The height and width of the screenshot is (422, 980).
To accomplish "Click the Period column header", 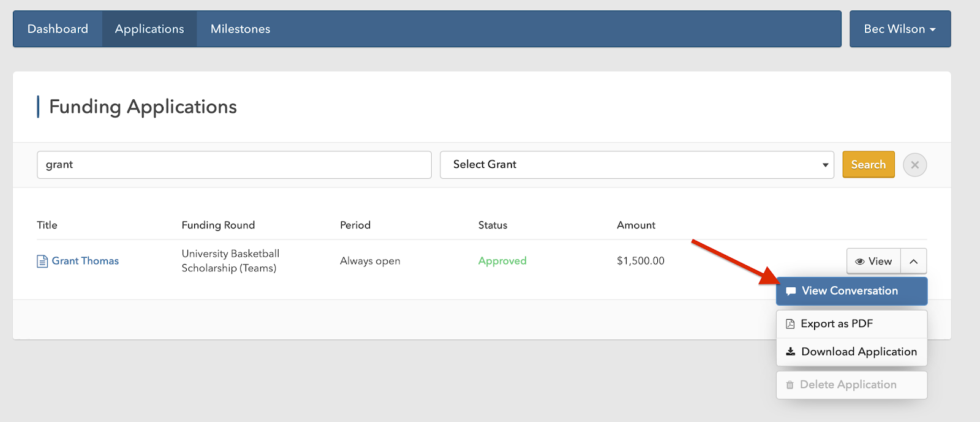I will pos(355,225).
